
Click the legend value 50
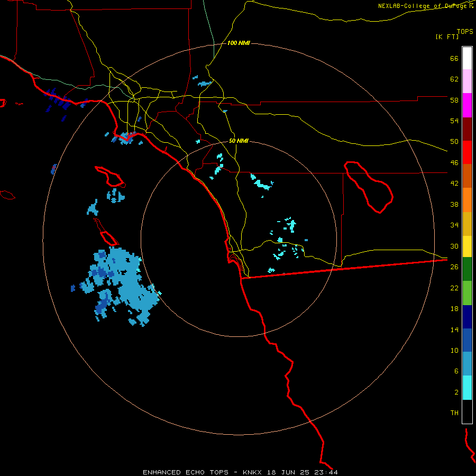454,142
